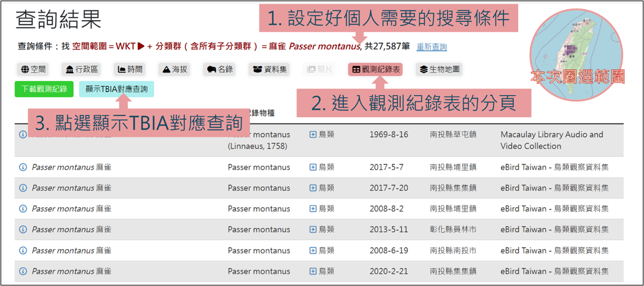This screenshot has width=644, height=286.
Task: Go to the 生物地圖 tab
Action: [440, 69]
